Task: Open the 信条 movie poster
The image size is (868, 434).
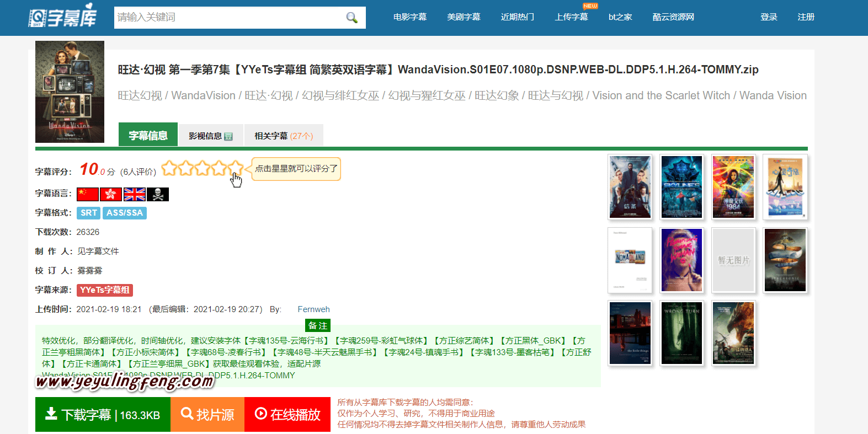Action: (630, 187)
